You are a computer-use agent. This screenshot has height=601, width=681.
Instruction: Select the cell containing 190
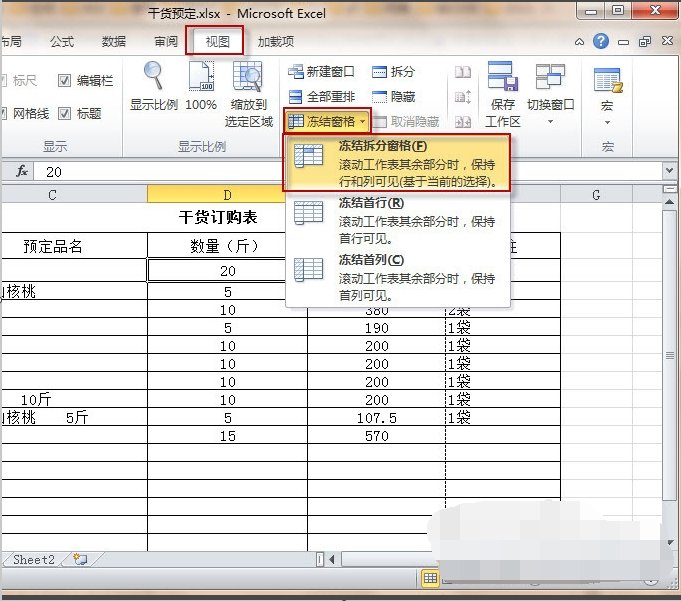click(x=377, y=327)
